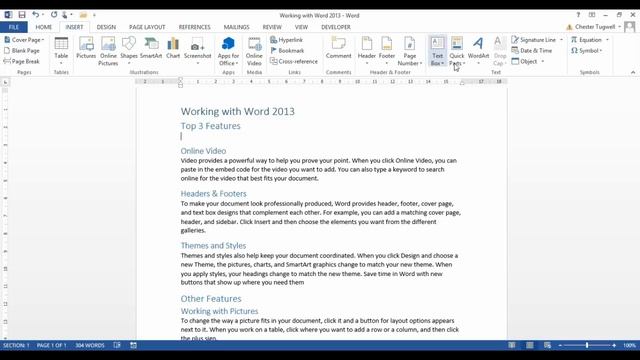This screenshot has height=360, width=640.
Task: Add a Comment
Action: point(338,48)
